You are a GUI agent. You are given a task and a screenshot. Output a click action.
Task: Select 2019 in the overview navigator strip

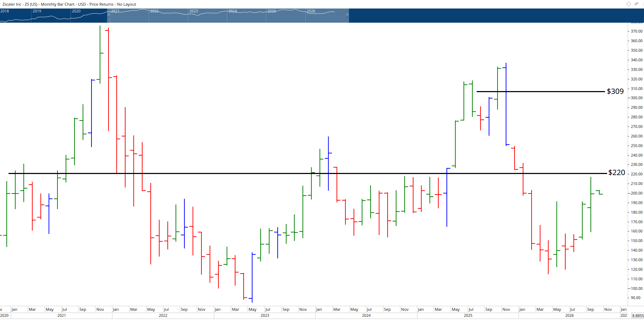(x=37, y=11)
